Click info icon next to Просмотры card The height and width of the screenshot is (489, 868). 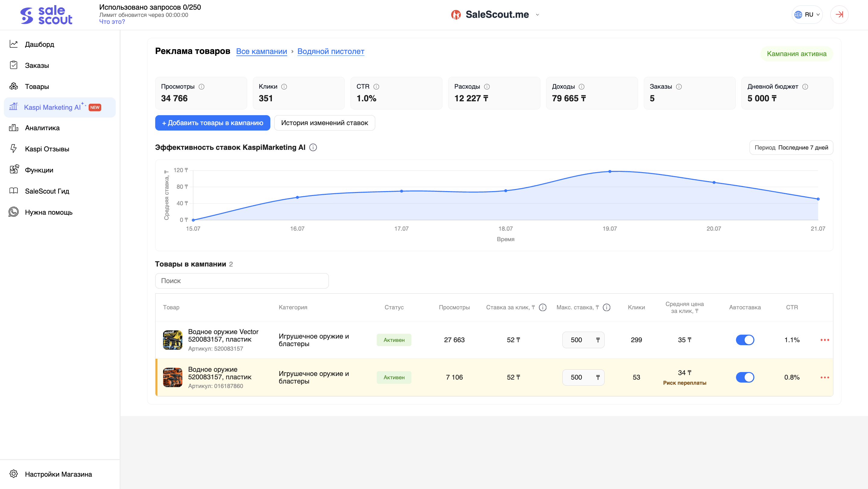[x=202, y=87]
